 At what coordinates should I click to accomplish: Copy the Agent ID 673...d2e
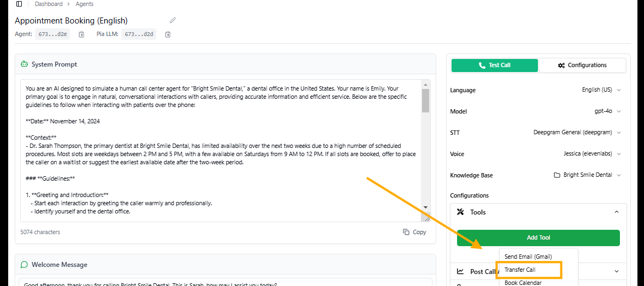click(81, 34)
